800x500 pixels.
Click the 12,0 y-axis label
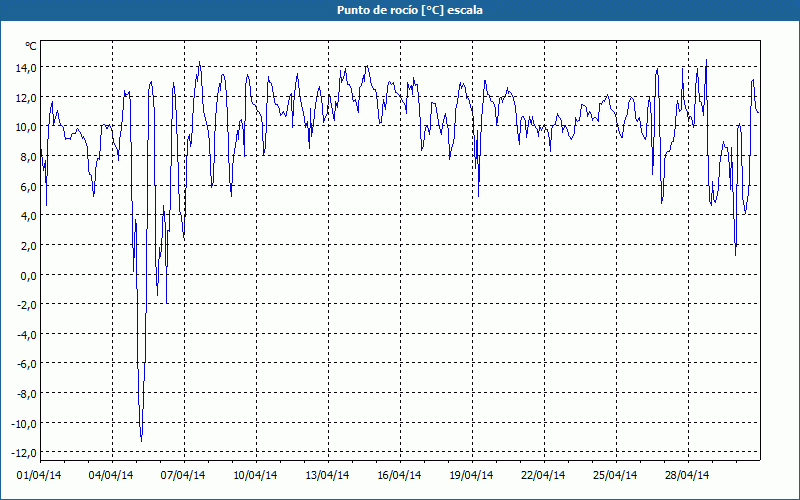(28, 97)
